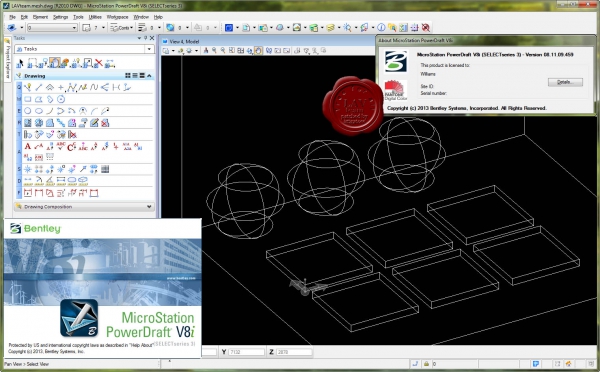Select the Place Circle tool
This screenshot has width=600, height=372.
point(28,111)
